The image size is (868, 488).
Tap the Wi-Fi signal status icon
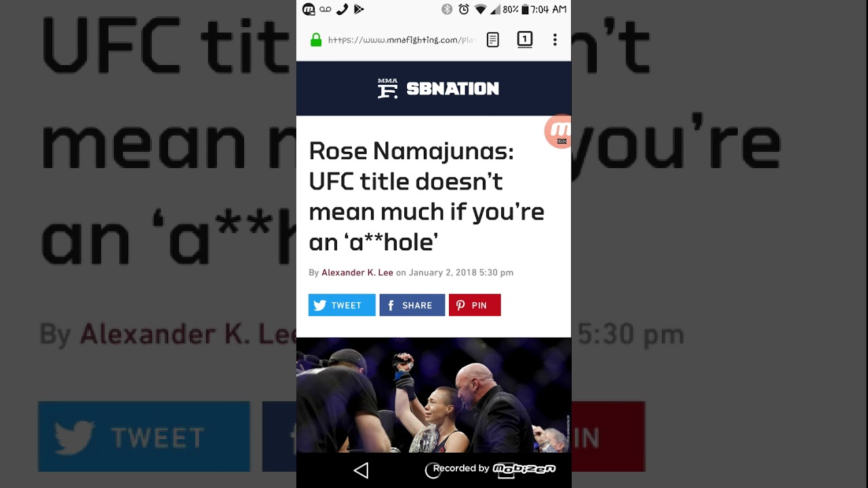[480, 9]
